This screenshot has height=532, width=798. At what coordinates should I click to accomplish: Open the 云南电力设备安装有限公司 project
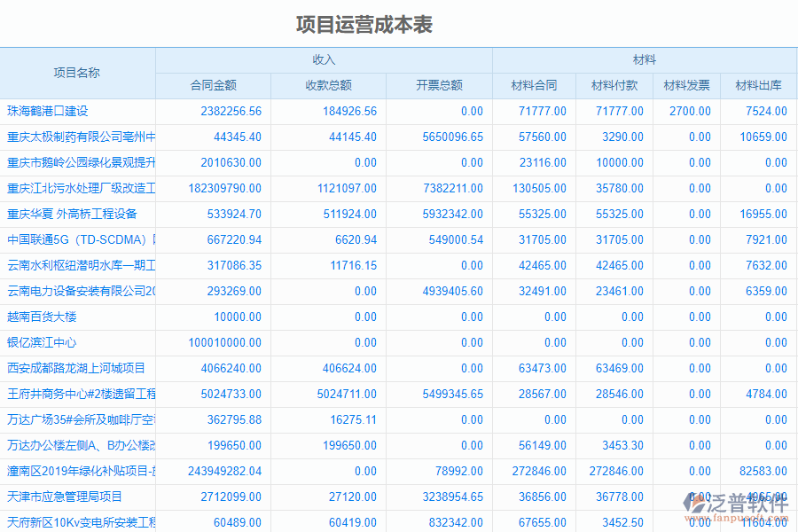coord(80,291)
